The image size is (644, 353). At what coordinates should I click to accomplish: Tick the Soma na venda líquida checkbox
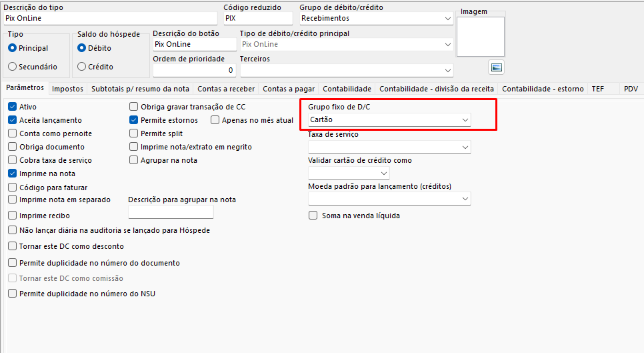[313, 216]
